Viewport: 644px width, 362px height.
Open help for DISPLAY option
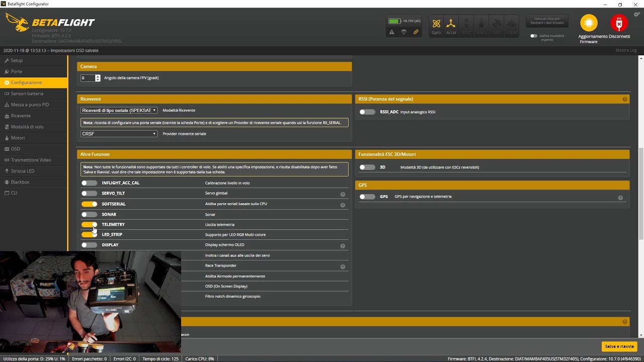click(343, 246)
